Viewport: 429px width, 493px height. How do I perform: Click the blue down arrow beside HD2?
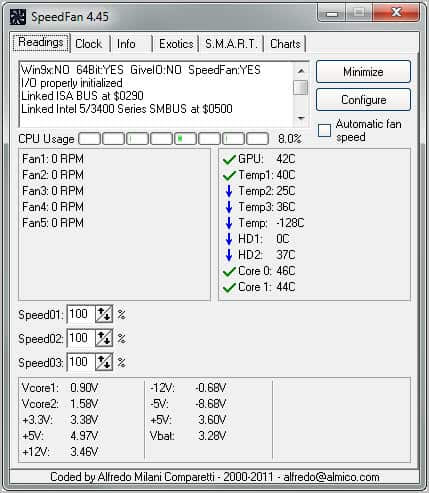coord(229,255)
